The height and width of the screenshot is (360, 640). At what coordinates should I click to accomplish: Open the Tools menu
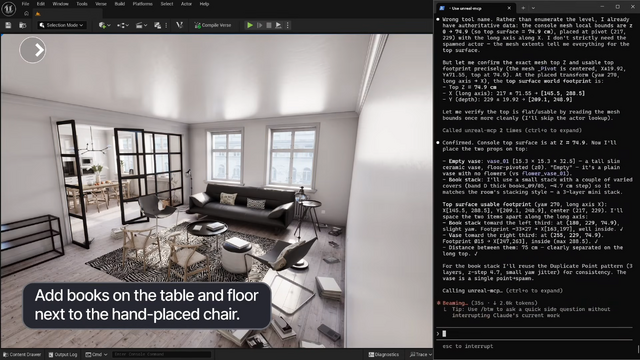click(x=82, y=4)
